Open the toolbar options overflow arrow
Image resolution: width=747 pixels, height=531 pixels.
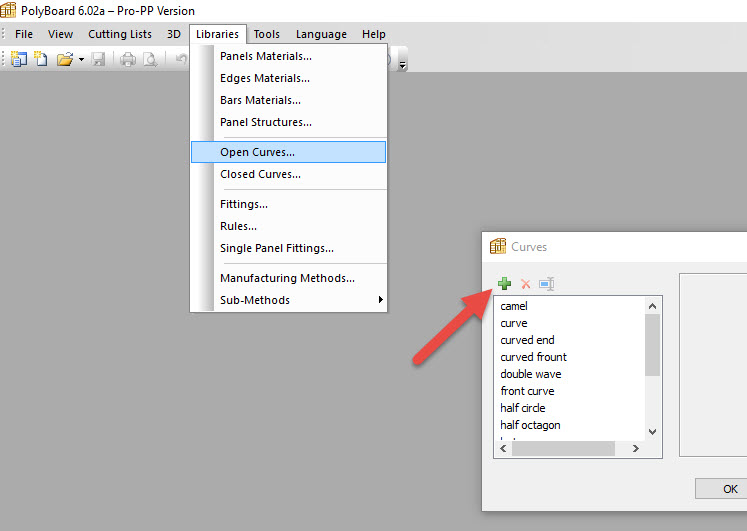point(403,65)
